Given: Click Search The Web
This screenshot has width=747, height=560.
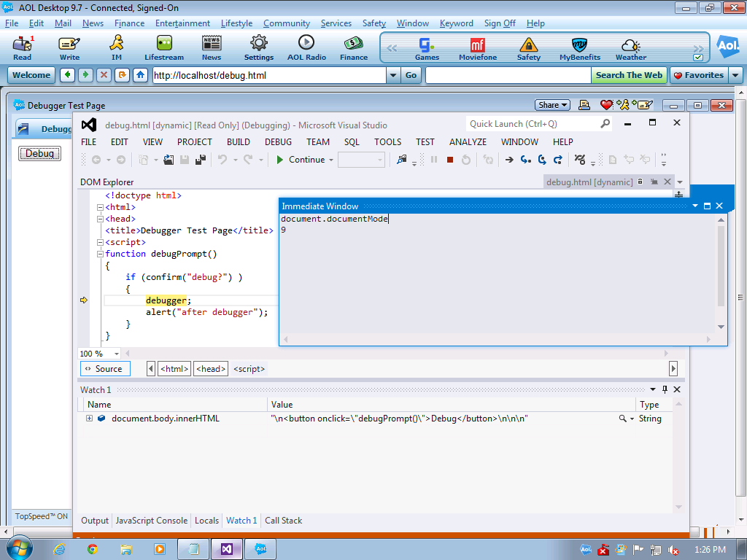Looking at the screenshot, I should [629, 74].
